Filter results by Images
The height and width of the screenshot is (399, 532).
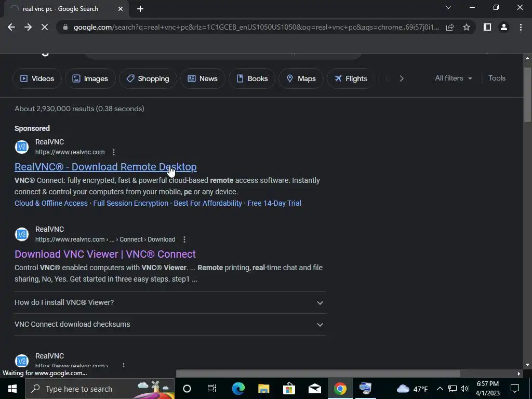[90, 78]
